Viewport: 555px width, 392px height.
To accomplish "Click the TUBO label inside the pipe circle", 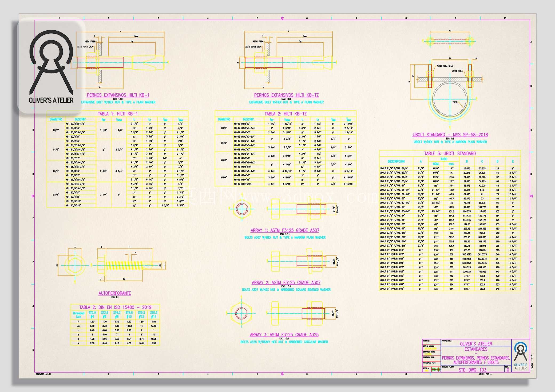I will pos(455,102).
